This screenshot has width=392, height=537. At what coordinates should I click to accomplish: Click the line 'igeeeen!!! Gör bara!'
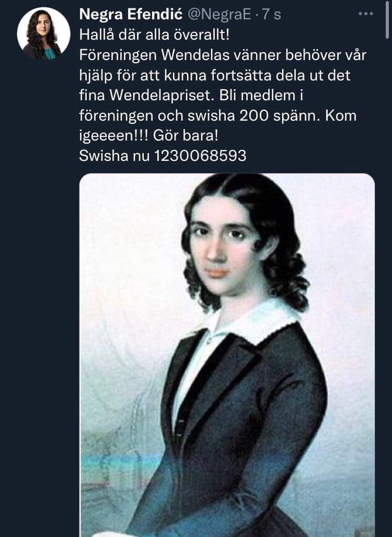(149, 136)
